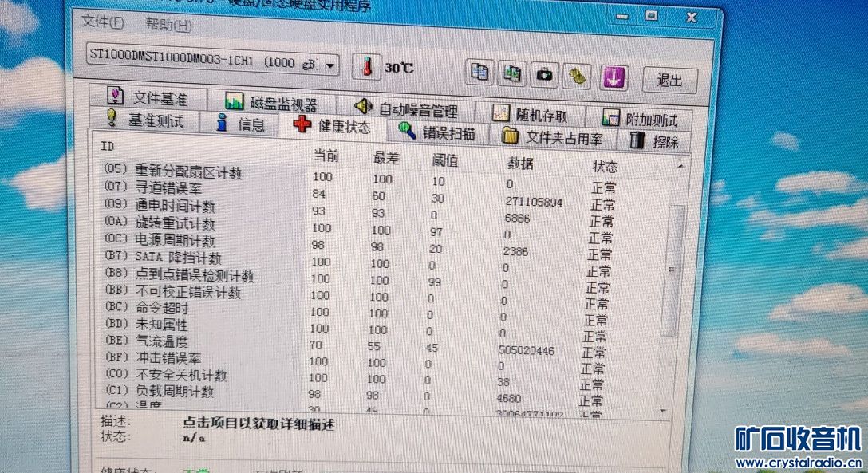Click the 当前 column header
This screenshot has height=473, width=868.
[326, 156]
